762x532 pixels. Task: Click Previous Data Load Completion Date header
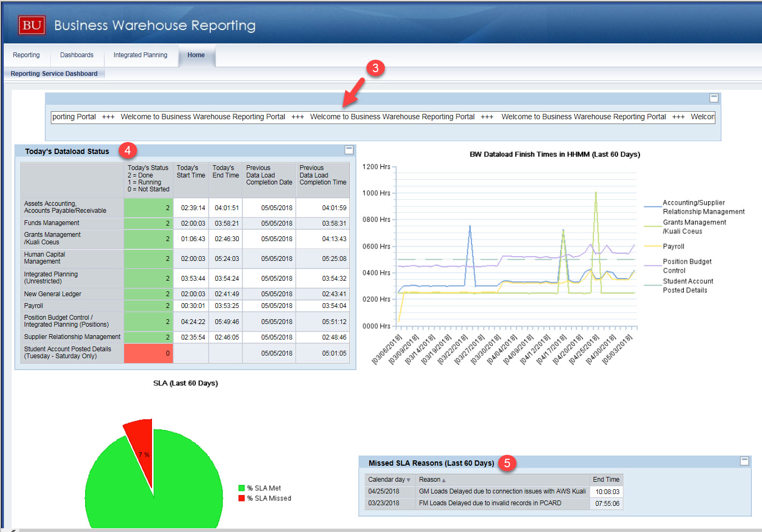(x=269, y=180)
